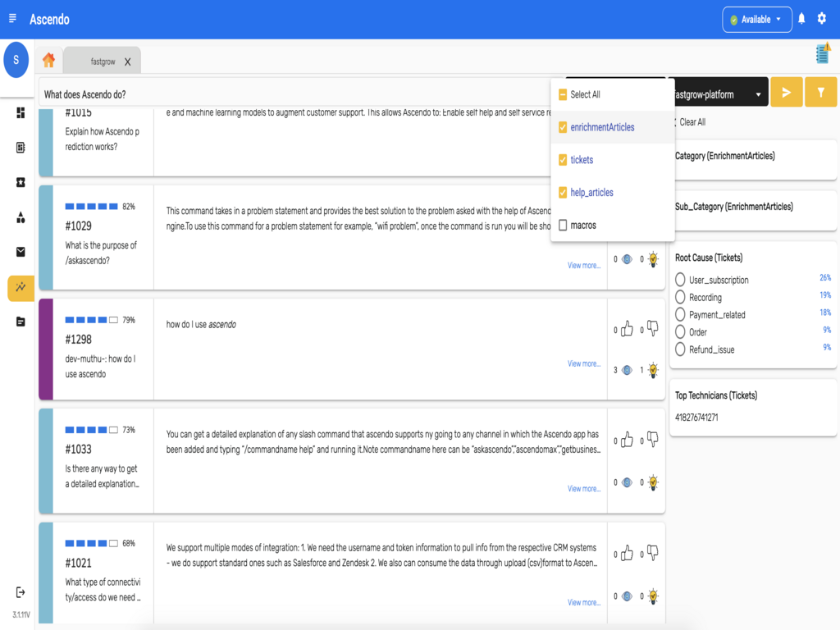This screenshot has height=630, width=840.
Task: Open the dashboard icon in the sidebar
Action: (21, 113)
